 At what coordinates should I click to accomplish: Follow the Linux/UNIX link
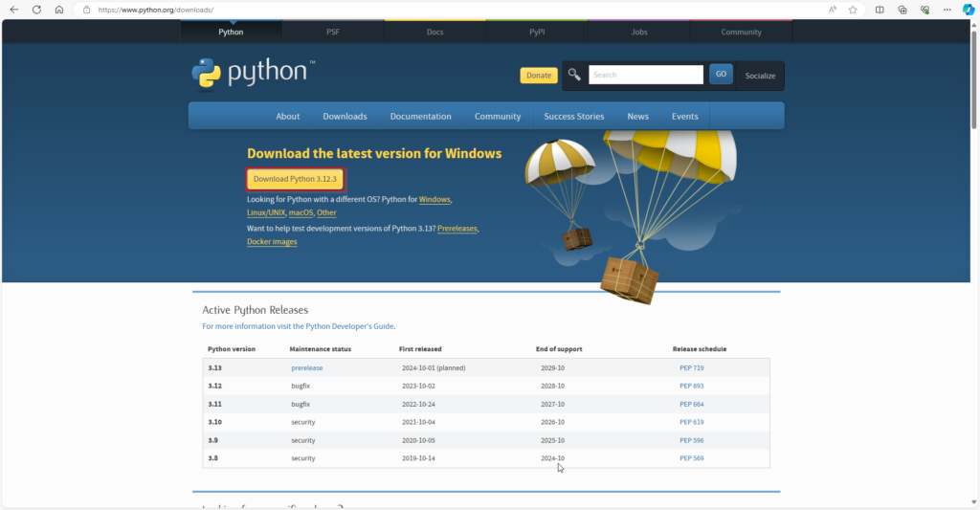[x=266, y=212]
